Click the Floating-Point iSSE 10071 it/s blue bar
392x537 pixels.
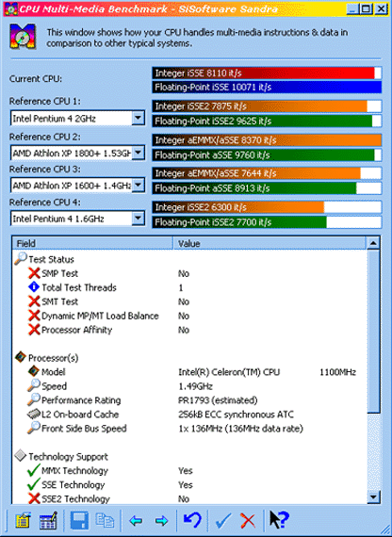[267, 87]
